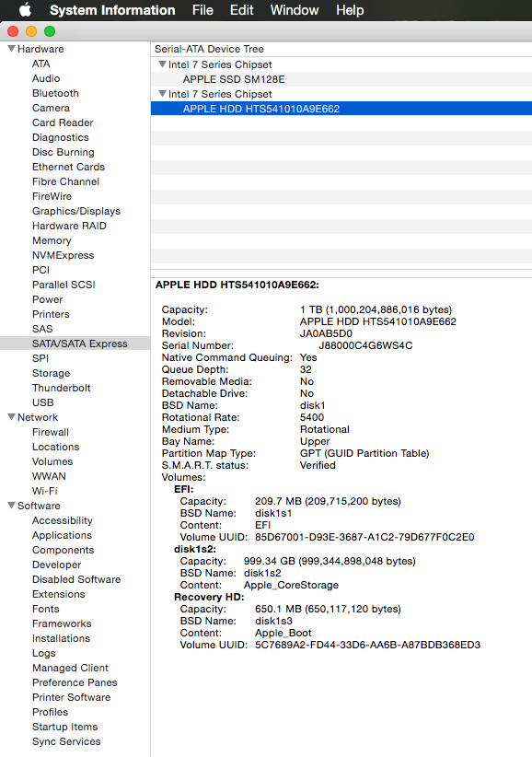Select Bluetooth in sidebar

(55, 93)
